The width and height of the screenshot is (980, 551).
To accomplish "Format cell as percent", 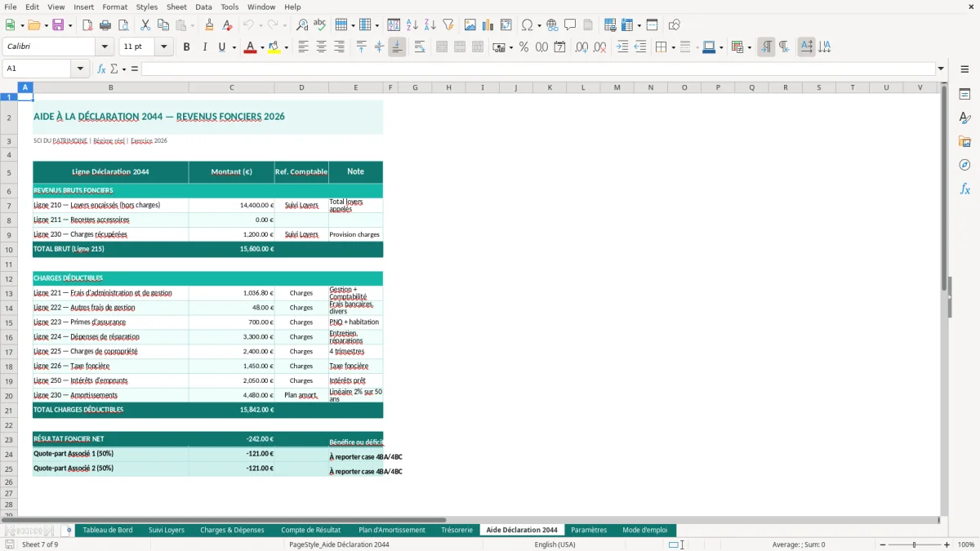I will point(523,47).
